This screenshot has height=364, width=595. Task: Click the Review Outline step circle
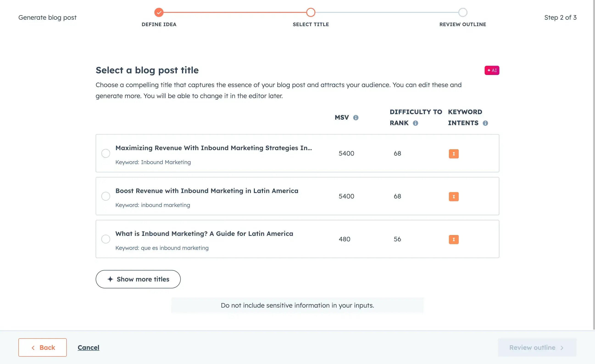click(x=462, y=12)
